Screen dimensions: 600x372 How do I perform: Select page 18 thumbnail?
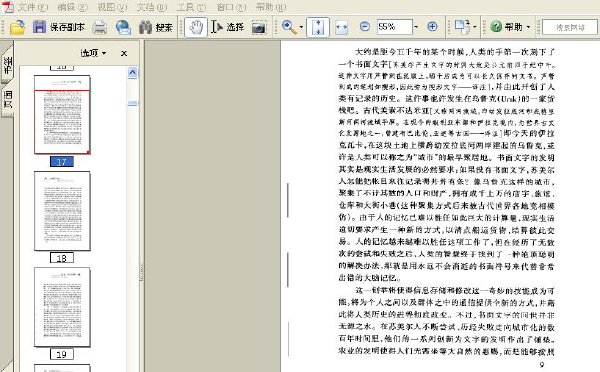(62, 211)
